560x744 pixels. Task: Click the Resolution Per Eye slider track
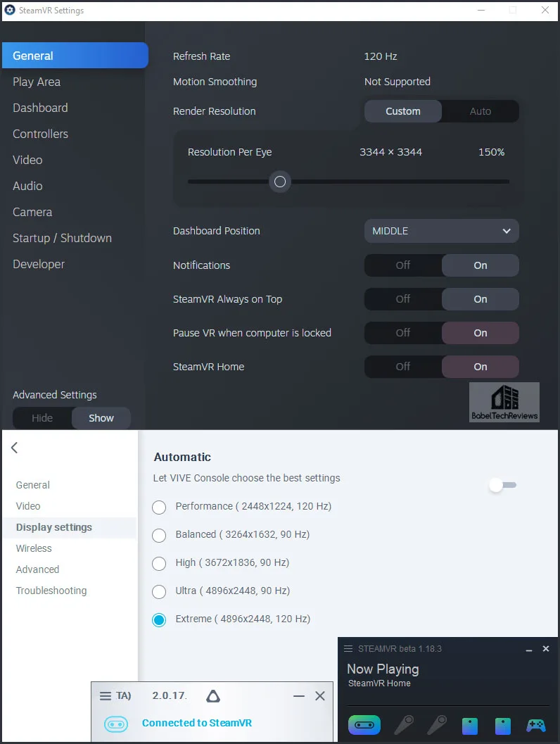[348, 182]
